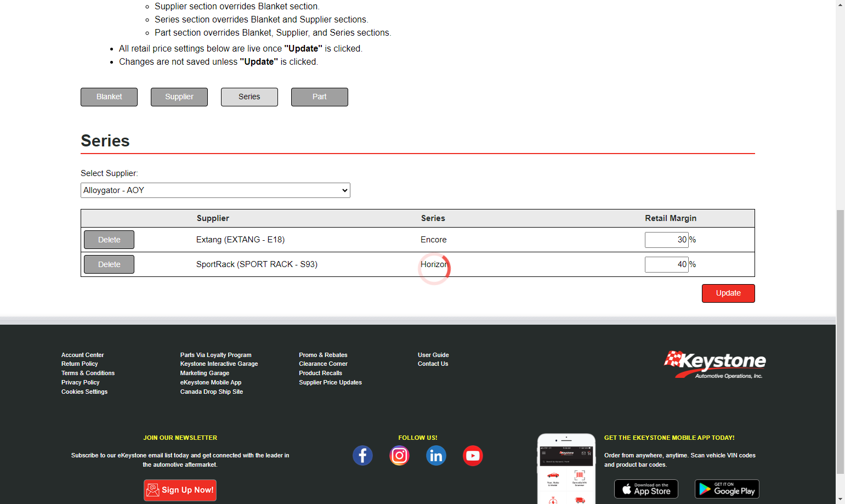Switch to the Part section tab
Viewport: 845px width, 504px height.
(x=320, y=97)
